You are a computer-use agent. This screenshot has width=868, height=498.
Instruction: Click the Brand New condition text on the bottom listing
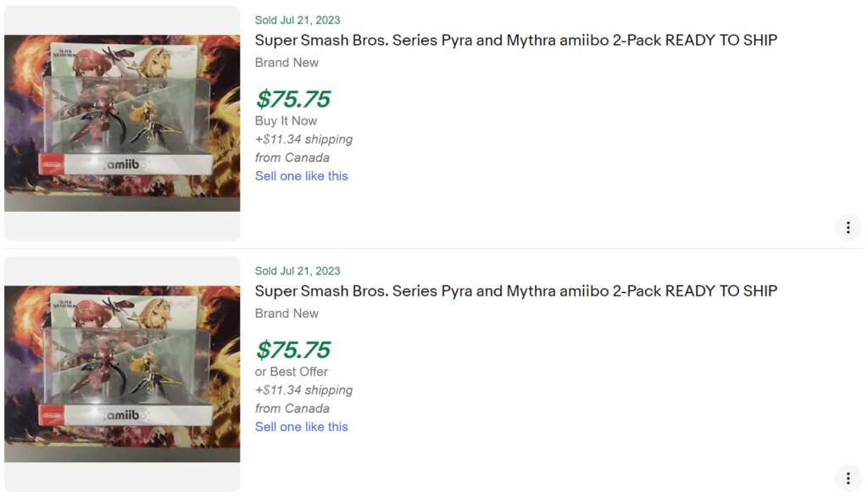pyautogui.click(x=286, y=313)
